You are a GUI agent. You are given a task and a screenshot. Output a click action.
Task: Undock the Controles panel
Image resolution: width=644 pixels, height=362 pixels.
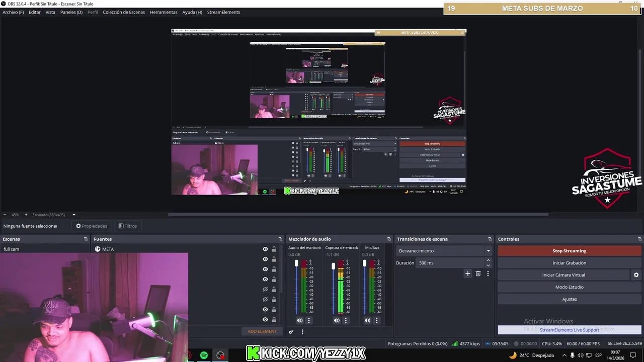point(640,239)
